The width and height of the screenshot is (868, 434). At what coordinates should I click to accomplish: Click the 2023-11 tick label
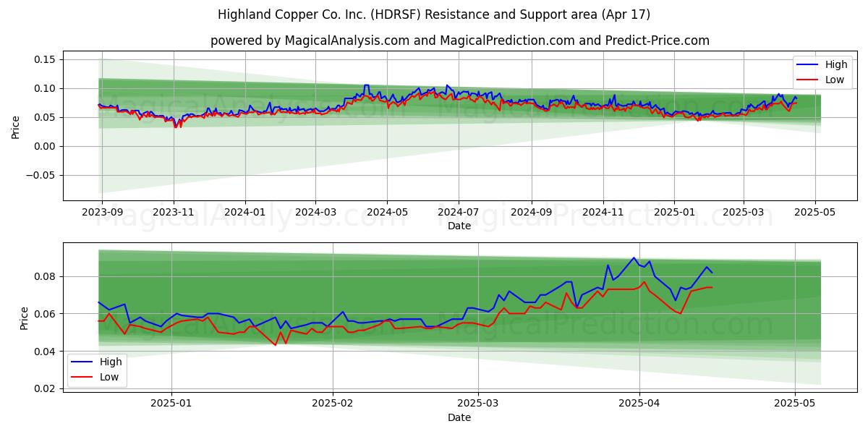[x=174, y=213]
